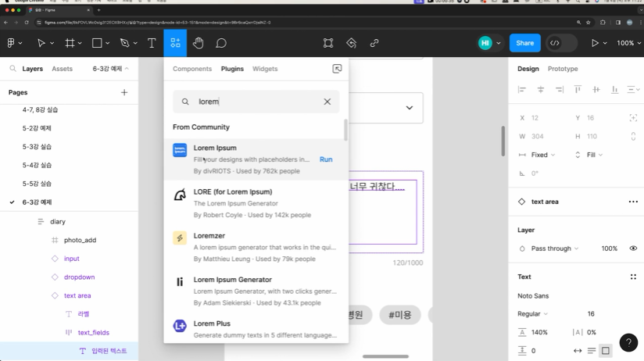Switch to the Assets tab
This screenshot has width=644, height=361.
pyautogui.click(x=62, y=69)
